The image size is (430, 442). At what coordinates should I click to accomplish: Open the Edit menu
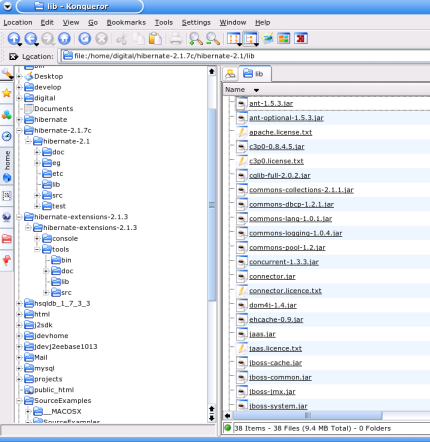coord(47,23)
